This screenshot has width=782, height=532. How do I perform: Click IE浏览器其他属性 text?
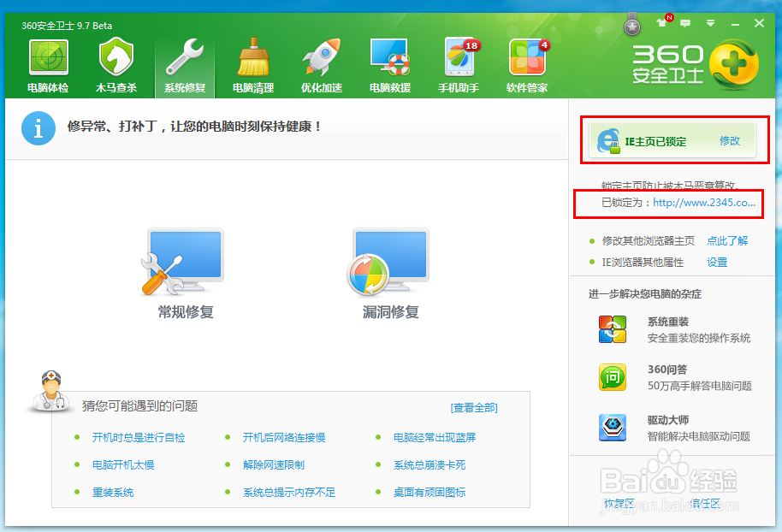pyautogui.click(x=643, y=263)
